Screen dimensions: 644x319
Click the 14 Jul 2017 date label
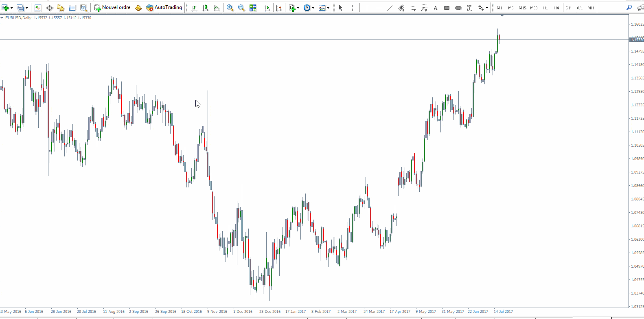click(x=504, y=312)
